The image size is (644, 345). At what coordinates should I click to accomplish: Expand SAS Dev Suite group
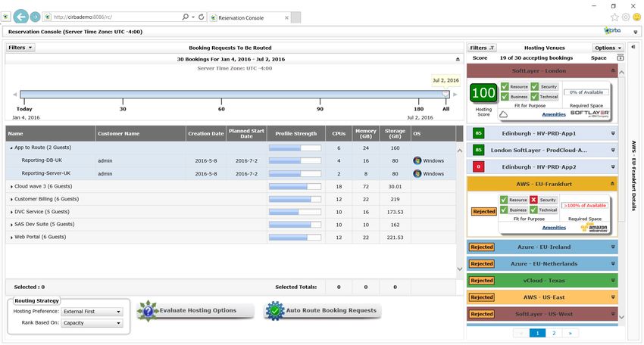pos(11,225)
